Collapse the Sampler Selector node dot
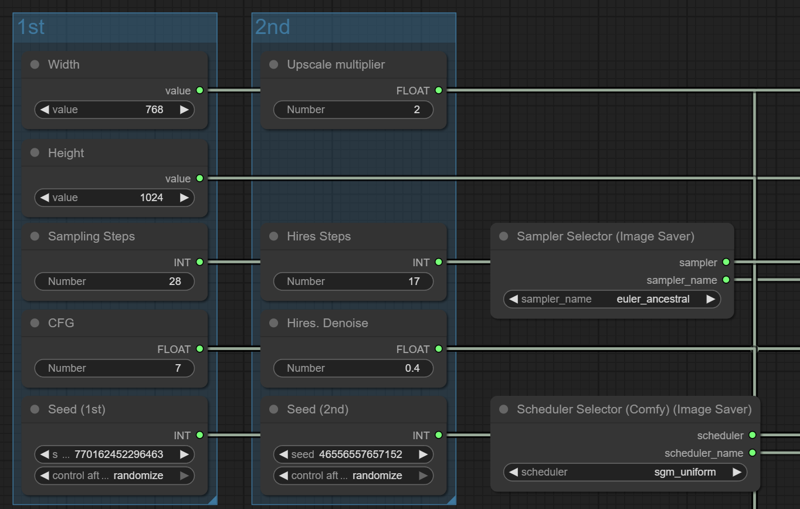The height and width of the screenshot is (509, 800). [504, 236]
